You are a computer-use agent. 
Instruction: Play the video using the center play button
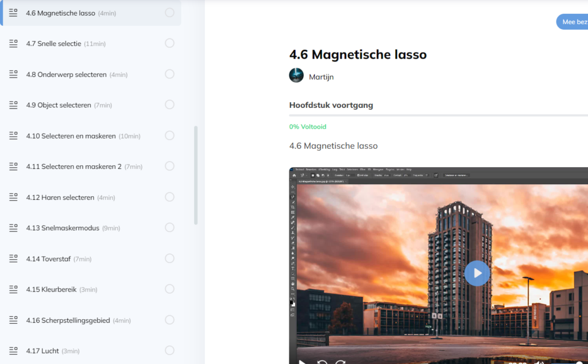click(x=477, y=273)
